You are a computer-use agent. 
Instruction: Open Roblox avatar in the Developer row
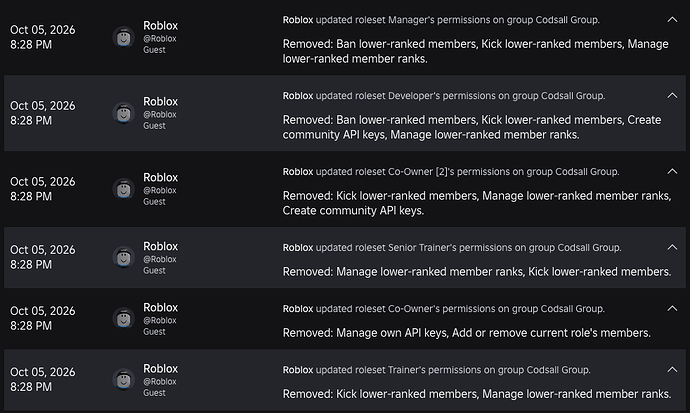pos(124,113)
